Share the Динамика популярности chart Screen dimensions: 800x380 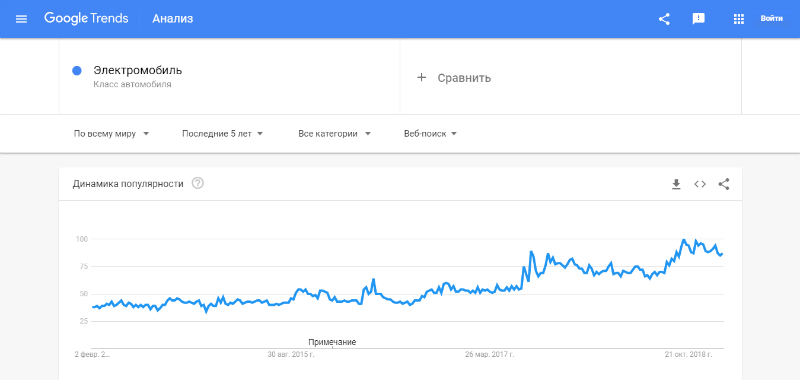[723, 184]
